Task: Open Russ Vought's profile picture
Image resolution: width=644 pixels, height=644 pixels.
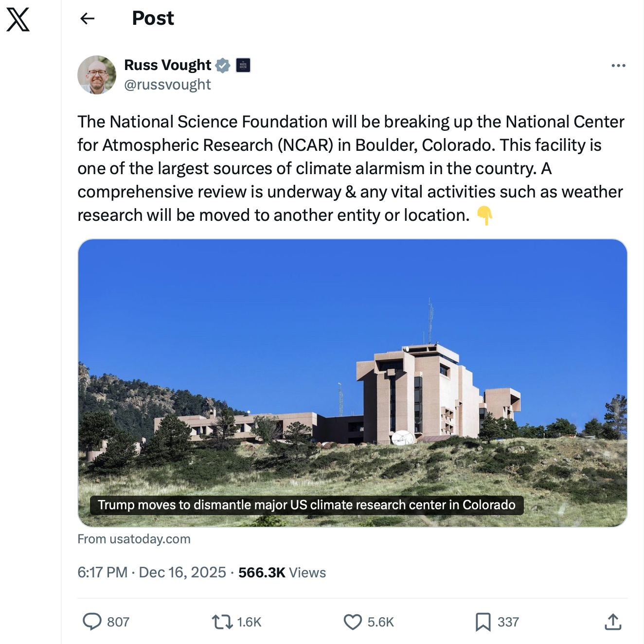Action: click(97, 75)
